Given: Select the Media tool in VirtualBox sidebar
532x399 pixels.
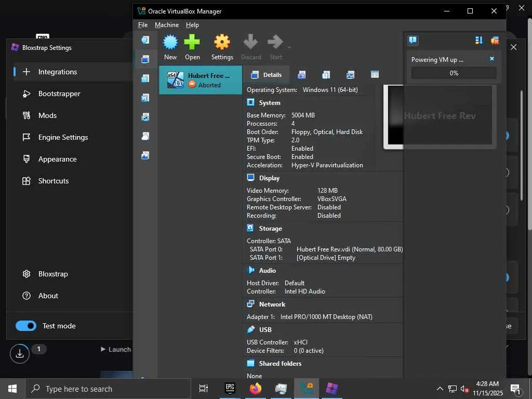Looking at the screenshot, I should point(145,98).
